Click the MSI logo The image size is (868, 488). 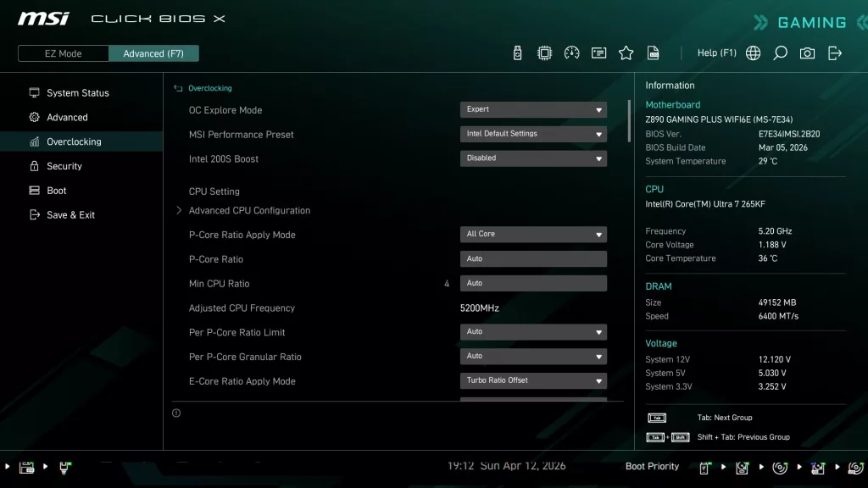[x=44, y=19]
